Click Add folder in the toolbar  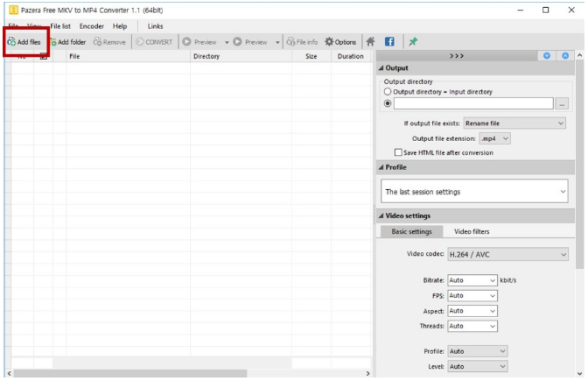[68, 42]
